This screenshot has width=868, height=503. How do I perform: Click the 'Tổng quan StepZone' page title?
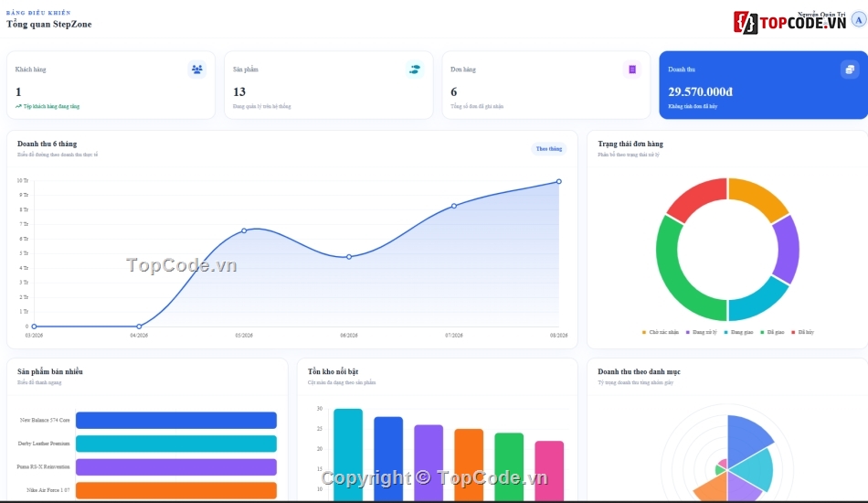pos(48,25)
